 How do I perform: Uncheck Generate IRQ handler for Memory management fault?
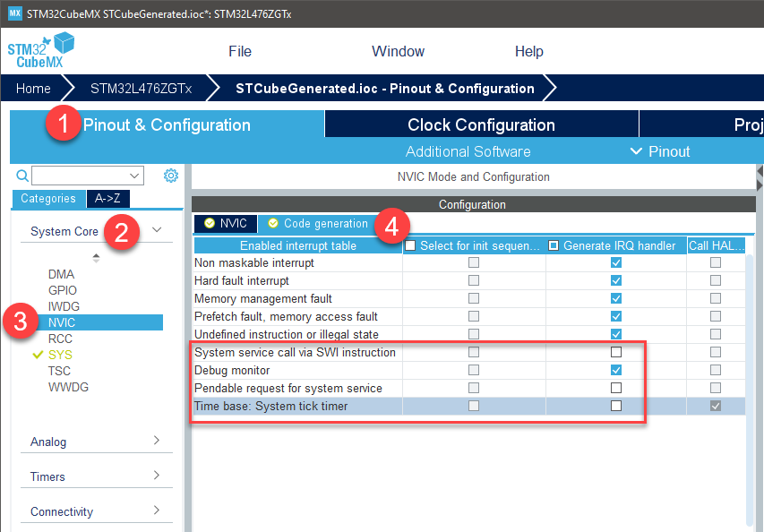(x=616, y=298)
